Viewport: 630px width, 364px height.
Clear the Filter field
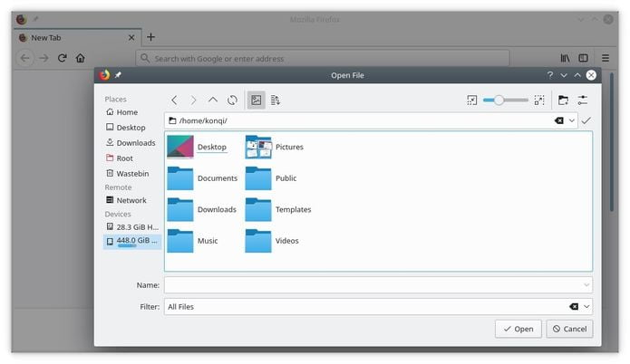[574, 307]
